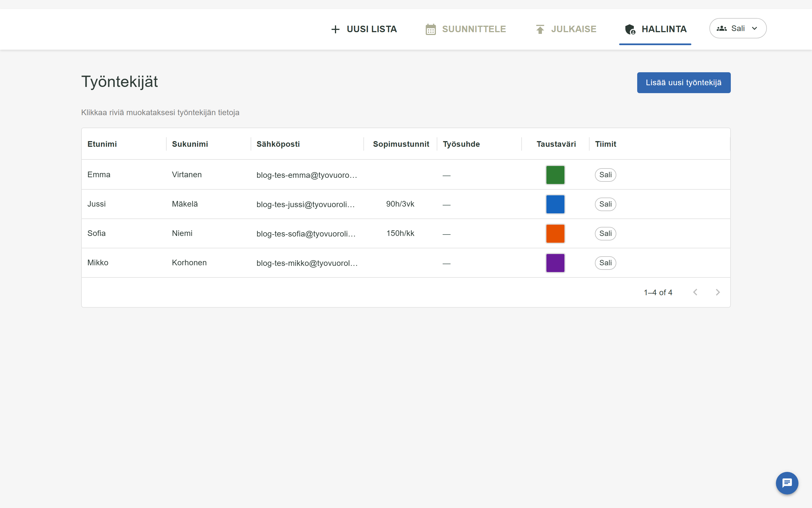Click the 150h/kk contract hours cell
The width and height of the screenshot is (812, 508).
400,233
